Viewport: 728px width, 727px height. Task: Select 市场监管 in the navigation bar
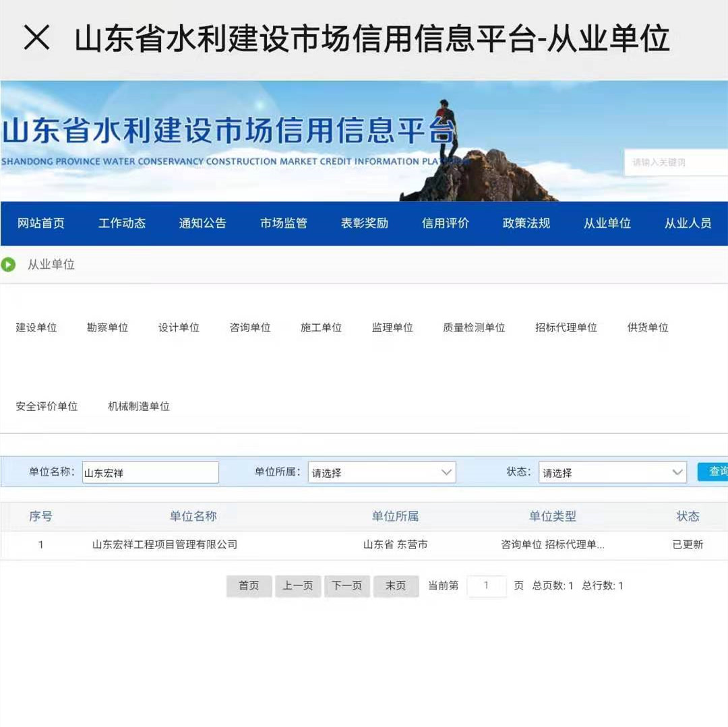pos(284,223)
